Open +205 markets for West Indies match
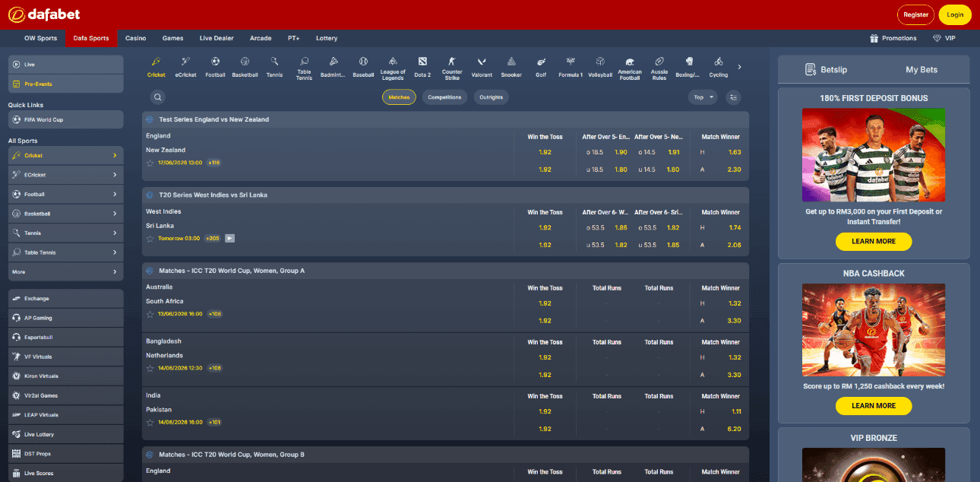This screenshot has height=482, width=980. 212,238
